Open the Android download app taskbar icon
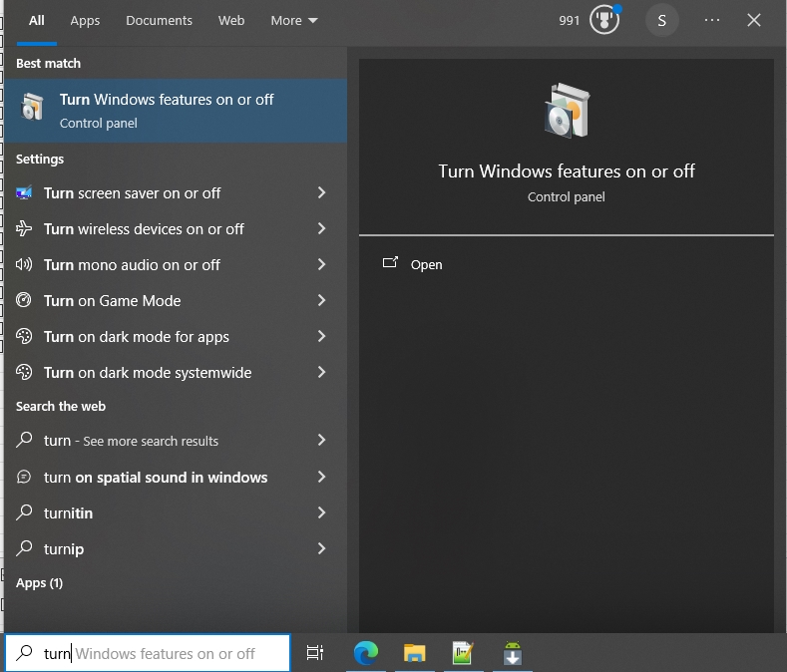The image size is (787, 672). point(512,653)
